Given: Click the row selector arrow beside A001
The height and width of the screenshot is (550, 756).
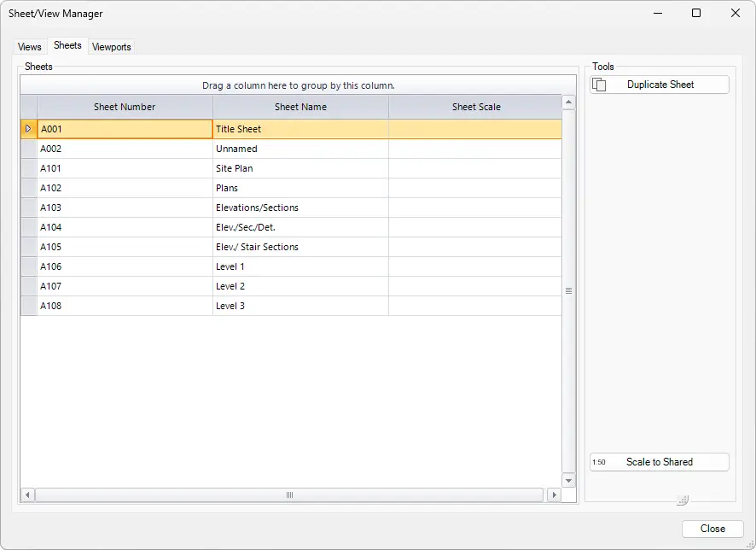Looking at the screenshot, I should [x=28, y=129].
